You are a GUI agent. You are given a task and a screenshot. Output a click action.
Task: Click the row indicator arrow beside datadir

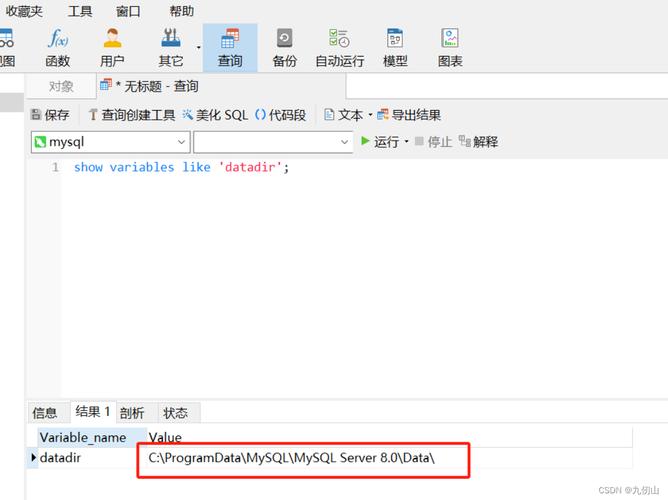tap(33, 458)
